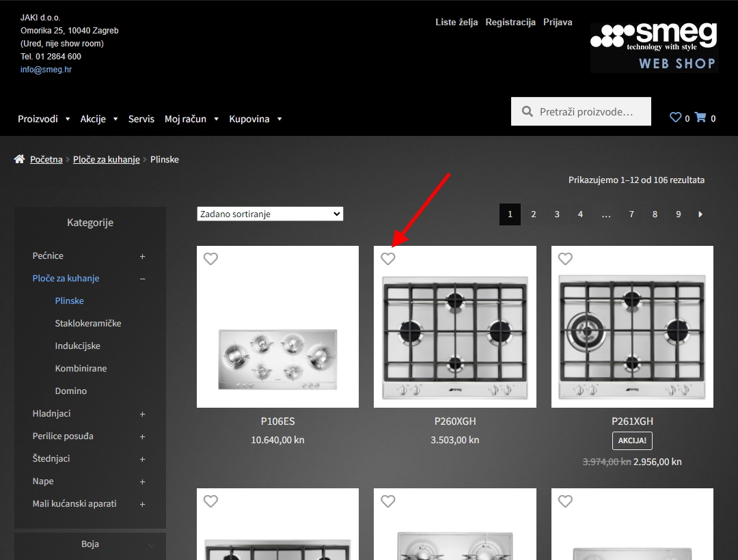Click the heart icon on P260XGH
The width and height of the screenshot is (738, 560).
(388, 259)
